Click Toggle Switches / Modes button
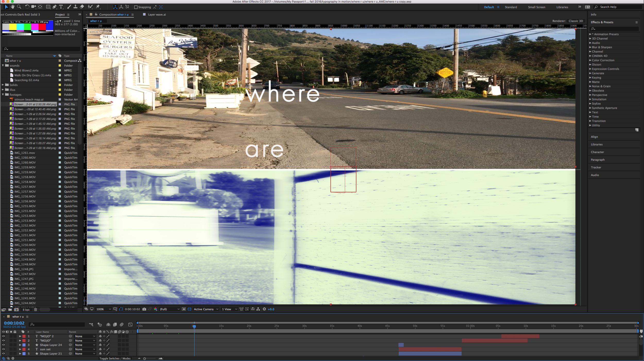The height and width of the screenshot is (361, 644). (115, 358)
